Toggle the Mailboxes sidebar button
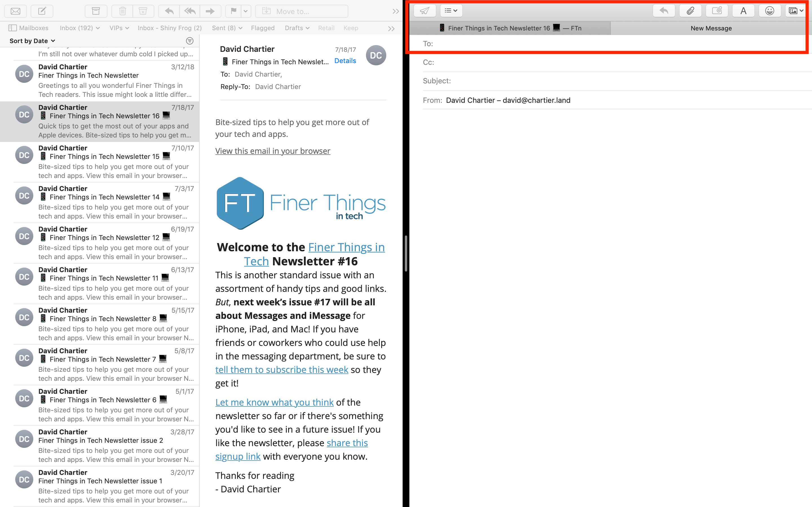This screenshot has width=812, height=507. click(x=28, y=28)
